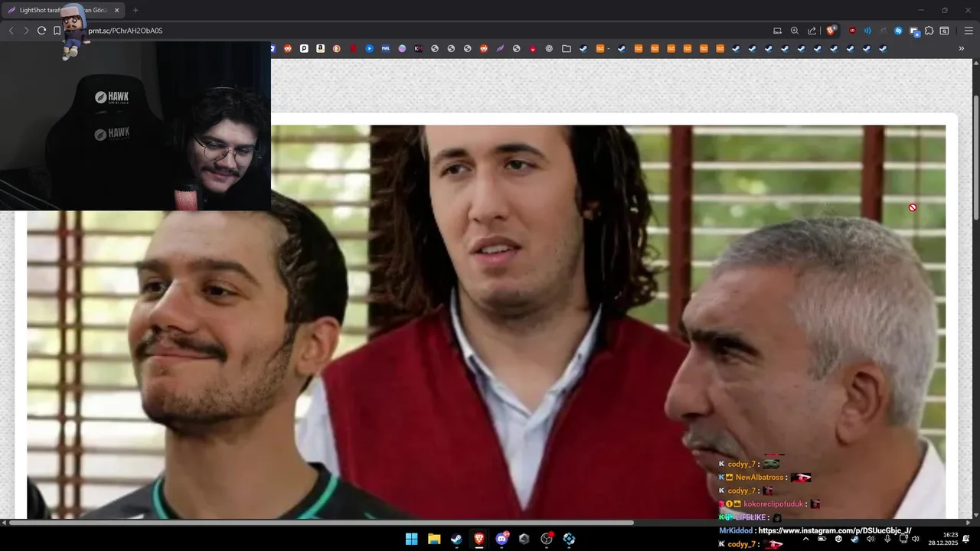Image resolution: width=980 pixels, height=551 pixels.
Task: Share this page with the share icon
Action: pos(812,31)
